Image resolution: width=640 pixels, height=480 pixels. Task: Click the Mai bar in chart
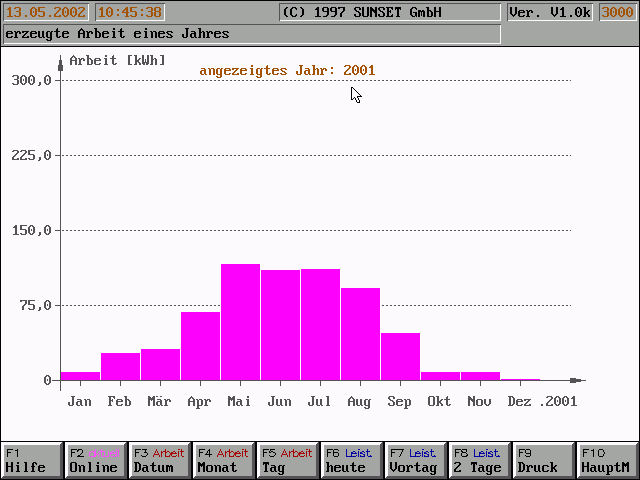(240, 322)
